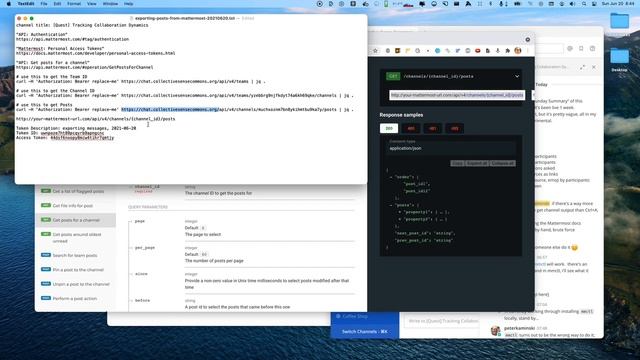Click Expand all above JSON sample
Viewport: 640px width, 360px height.
[x=476, y=163]
